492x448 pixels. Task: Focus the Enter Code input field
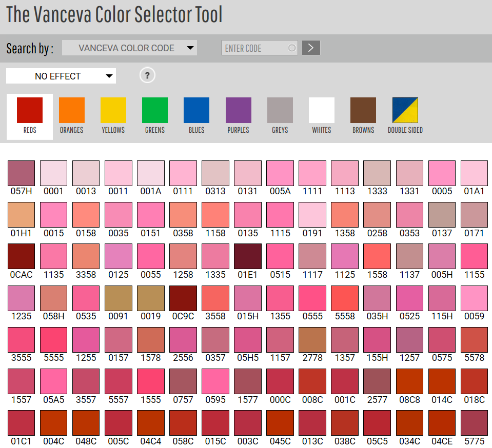coord(259,48)
